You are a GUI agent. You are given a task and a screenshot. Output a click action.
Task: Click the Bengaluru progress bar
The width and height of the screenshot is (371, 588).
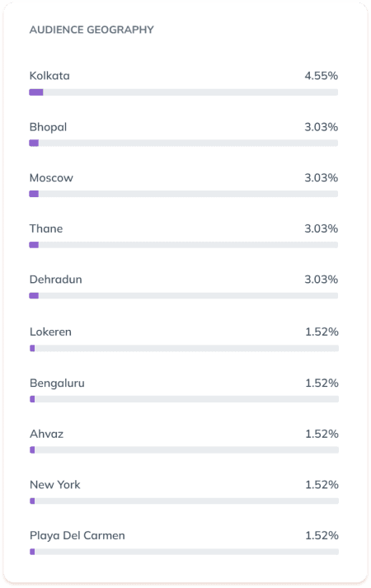[x=185, y=399]
